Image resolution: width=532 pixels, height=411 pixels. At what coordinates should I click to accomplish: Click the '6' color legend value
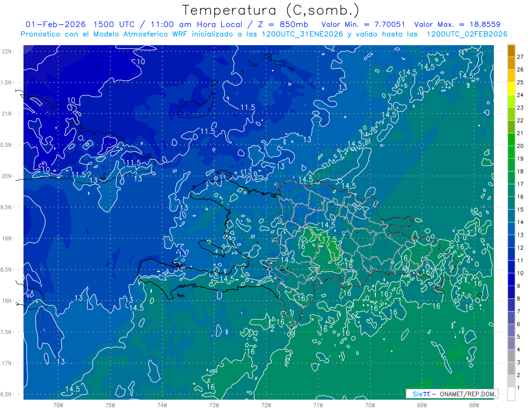click(519, 324)
